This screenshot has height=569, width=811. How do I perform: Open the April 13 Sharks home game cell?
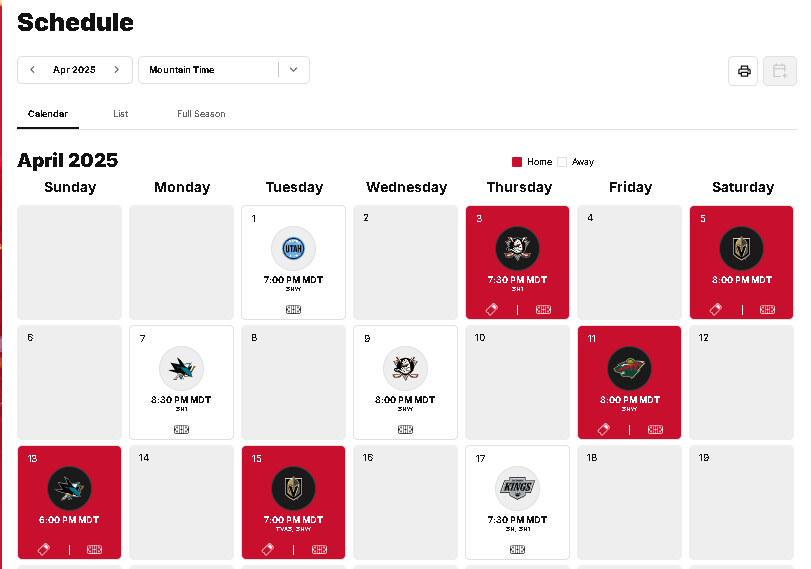(x=69, y=502)
